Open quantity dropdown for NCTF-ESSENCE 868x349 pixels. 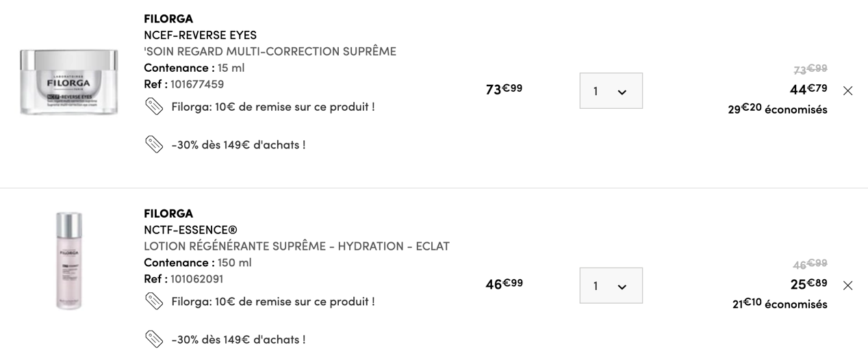[x=611, y=285]
